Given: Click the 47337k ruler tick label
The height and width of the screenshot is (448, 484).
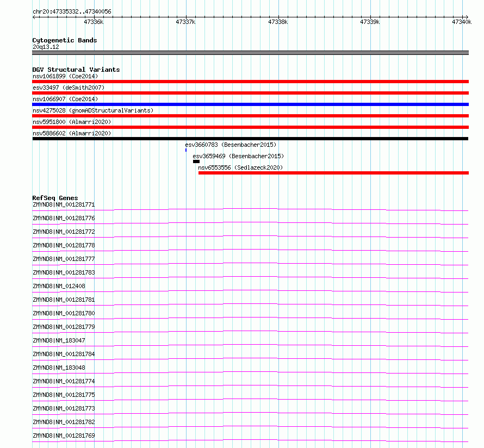Looking at the screenshot, I should (185, 22).
